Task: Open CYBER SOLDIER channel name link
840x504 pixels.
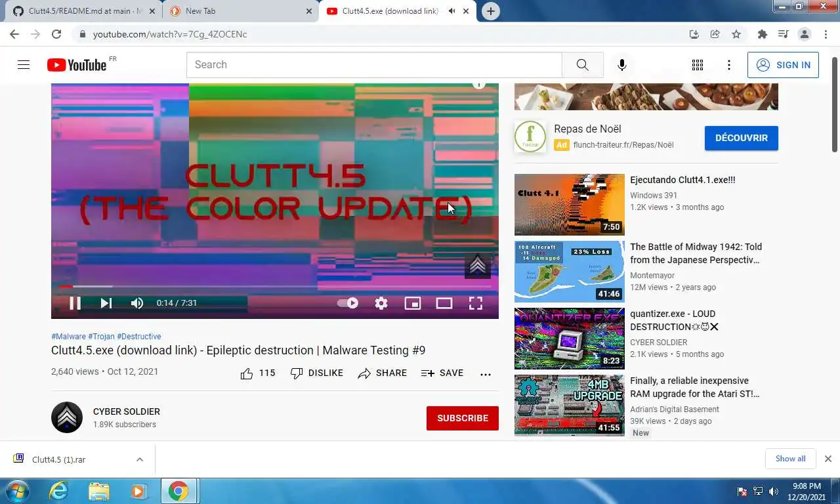Action: (127, 411)
